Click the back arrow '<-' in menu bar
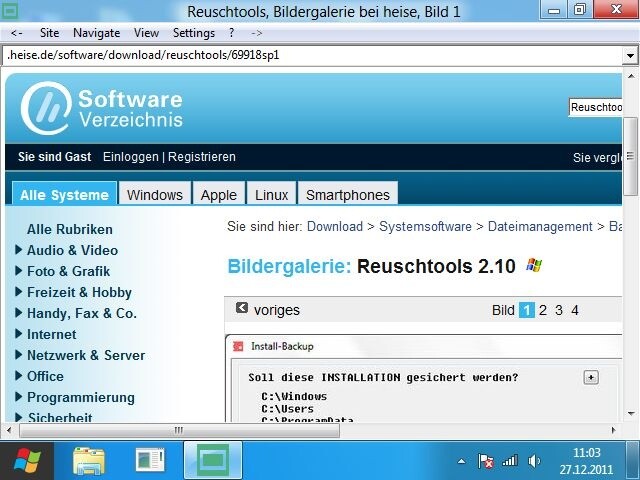 point(17,33)
